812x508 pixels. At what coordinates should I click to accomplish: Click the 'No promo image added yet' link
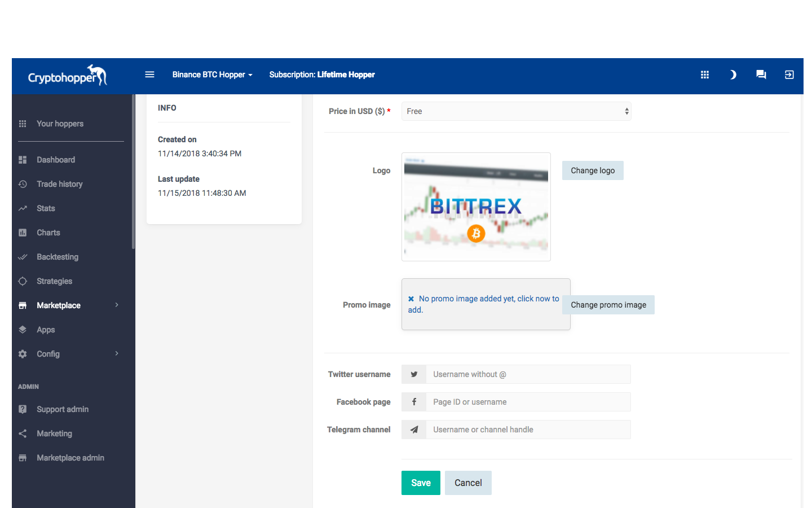coord(484,304)
